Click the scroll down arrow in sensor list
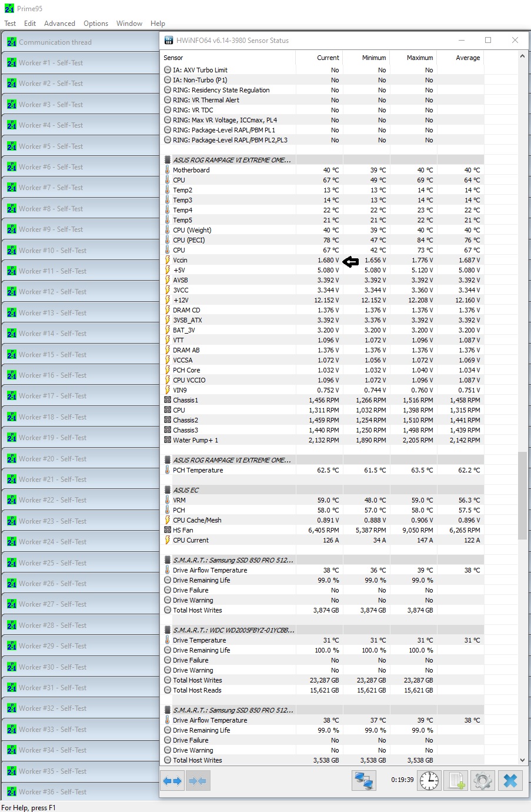 click(522, 760)
